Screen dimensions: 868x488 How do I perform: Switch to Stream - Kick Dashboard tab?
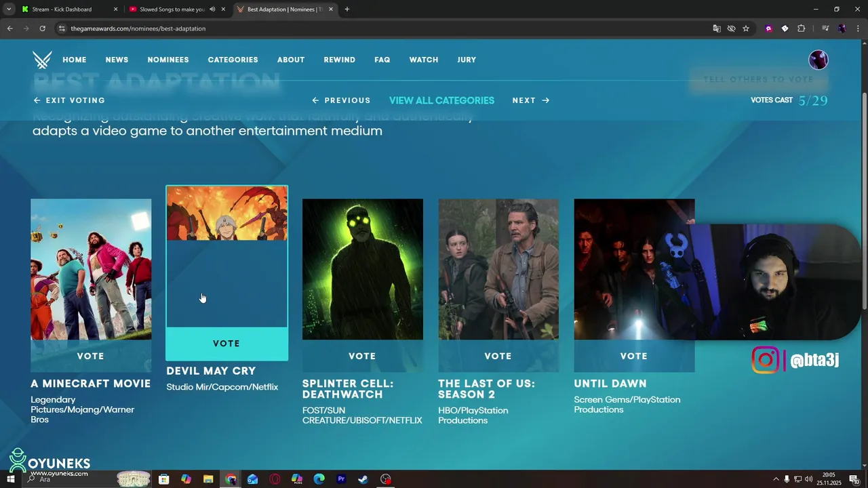click(68, 9)
